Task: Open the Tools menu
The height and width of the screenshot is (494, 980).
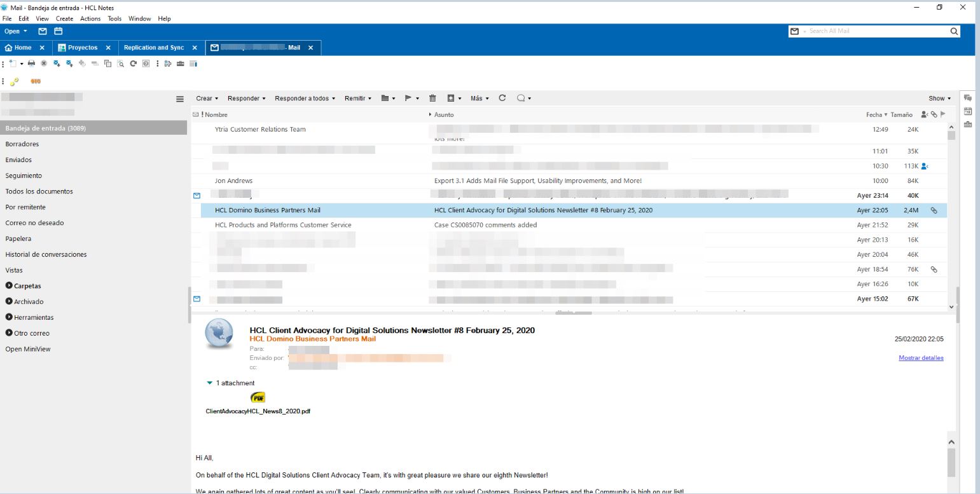Action: coord(114,18)
